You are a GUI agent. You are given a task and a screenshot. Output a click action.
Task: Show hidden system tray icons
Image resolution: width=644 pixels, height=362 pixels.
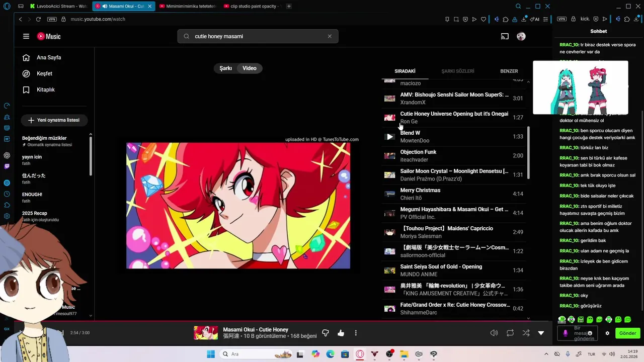(546, 354)
